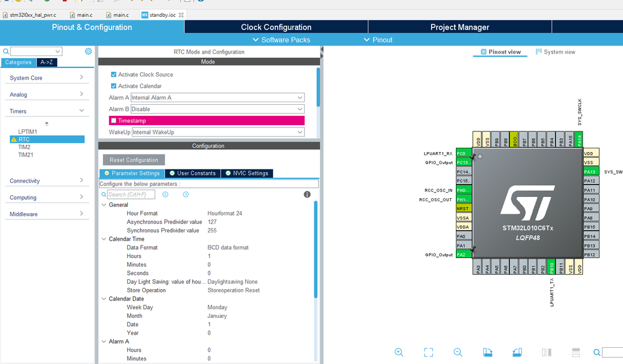Go to the previous parameter search result
The image size is (623, 364).
pos(165,194)
